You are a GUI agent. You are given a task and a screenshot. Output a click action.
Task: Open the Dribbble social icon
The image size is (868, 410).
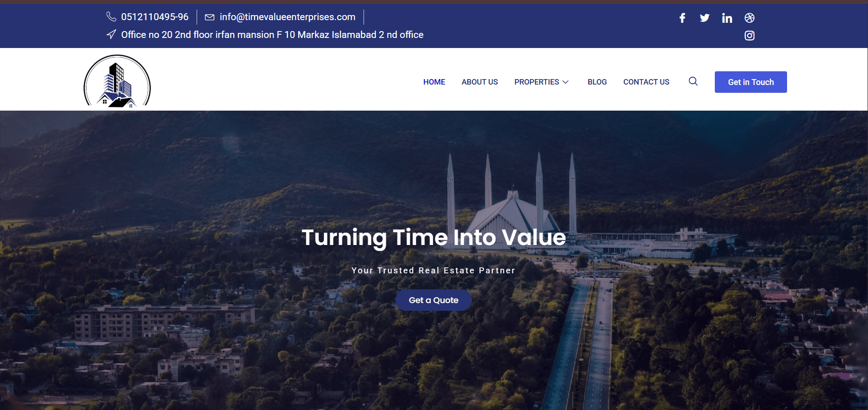tap(749, 18)
